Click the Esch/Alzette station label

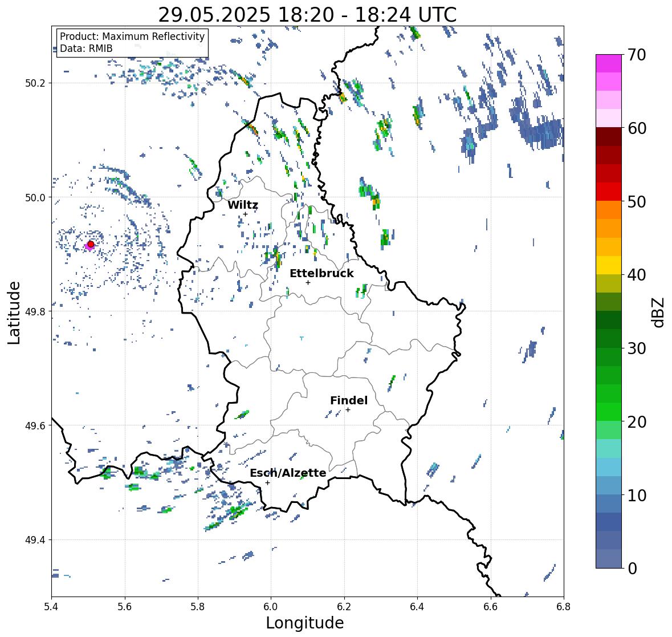pyautogui.click(x=288, y=473)
